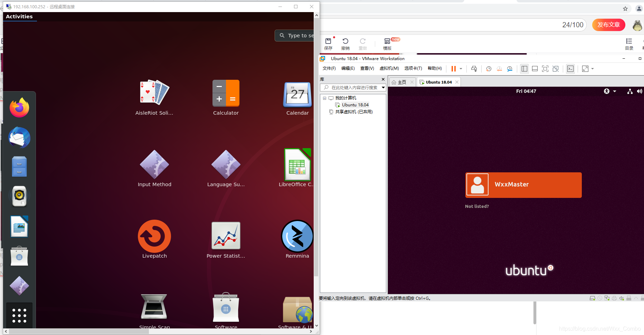Open the Livepatch app
The width and height of the screenshot is (644, 335).
154,240
